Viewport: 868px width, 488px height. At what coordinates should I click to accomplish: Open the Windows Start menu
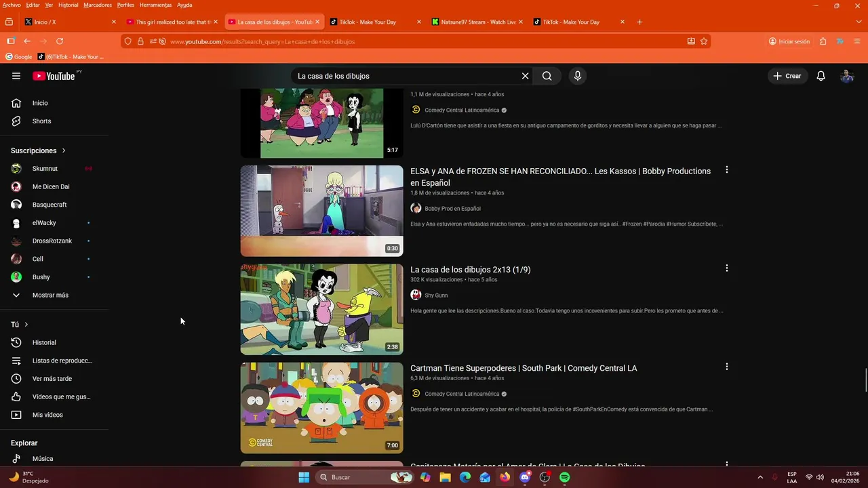[x=304, y=477]
